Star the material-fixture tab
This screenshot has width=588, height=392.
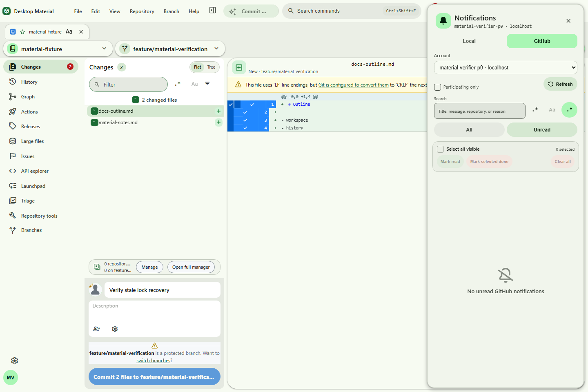click(22, 32)
